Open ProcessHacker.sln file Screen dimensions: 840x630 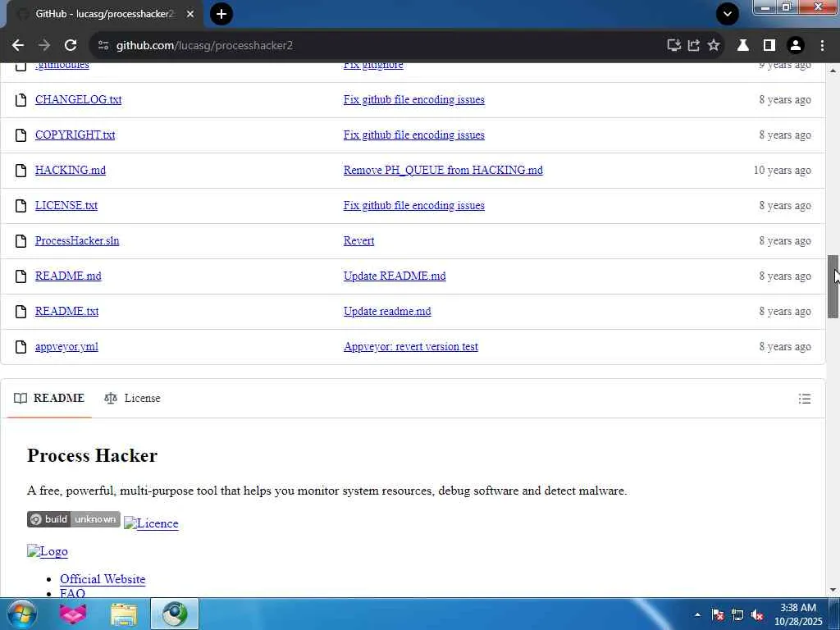tap(77, 241)
